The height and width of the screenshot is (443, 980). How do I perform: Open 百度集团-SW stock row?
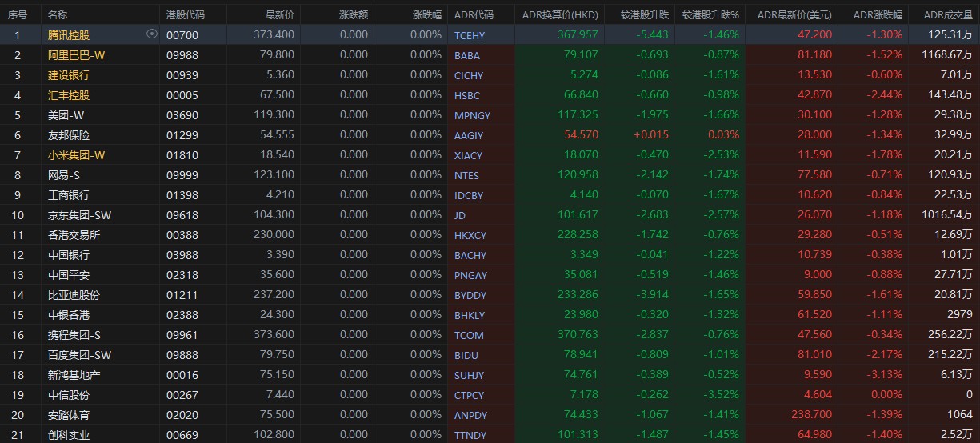point(79,355)
